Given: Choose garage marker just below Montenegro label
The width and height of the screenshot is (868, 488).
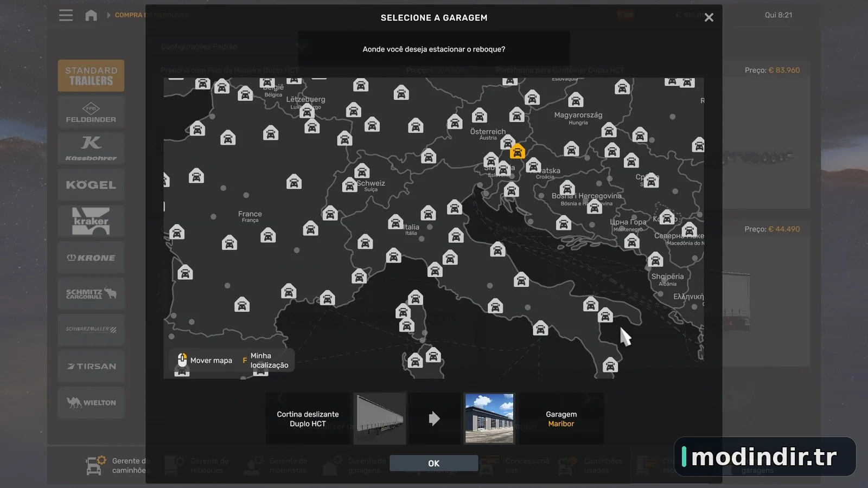Looking at the screenshot, I should [x=631, y=241].
